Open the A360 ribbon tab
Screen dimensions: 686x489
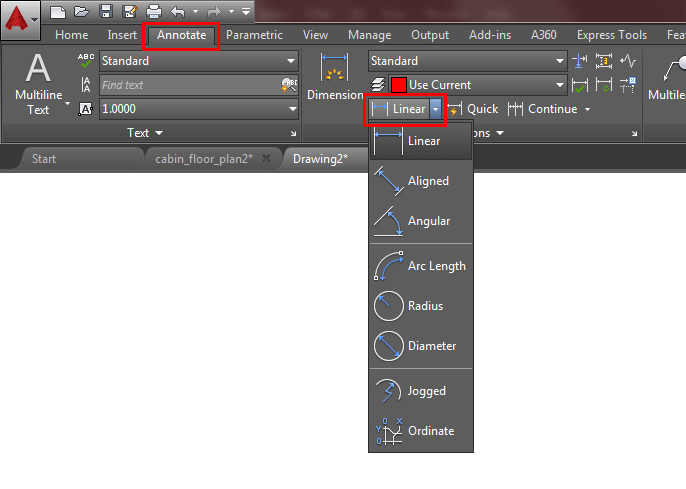544,35
